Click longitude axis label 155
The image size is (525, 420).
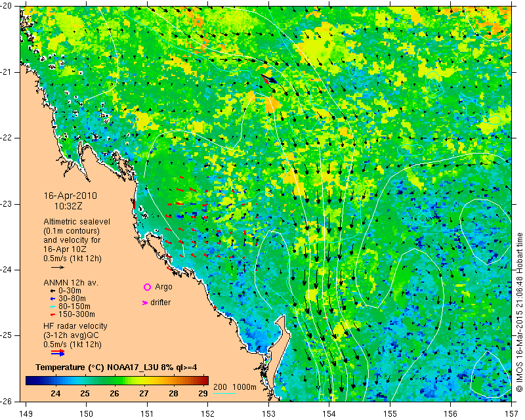390,414
